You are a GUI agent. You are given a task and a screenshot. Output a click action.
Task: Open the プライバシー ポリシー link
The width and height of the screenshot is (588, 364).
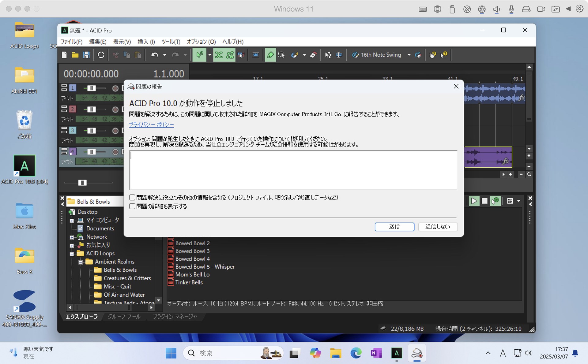151,125
